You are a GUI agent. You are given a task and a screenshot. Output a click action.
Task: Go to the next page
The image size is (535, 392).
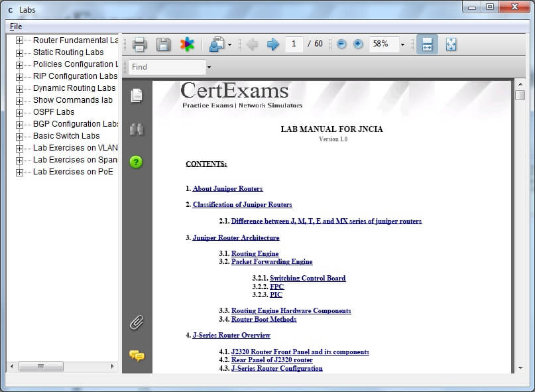coord(273,44)
